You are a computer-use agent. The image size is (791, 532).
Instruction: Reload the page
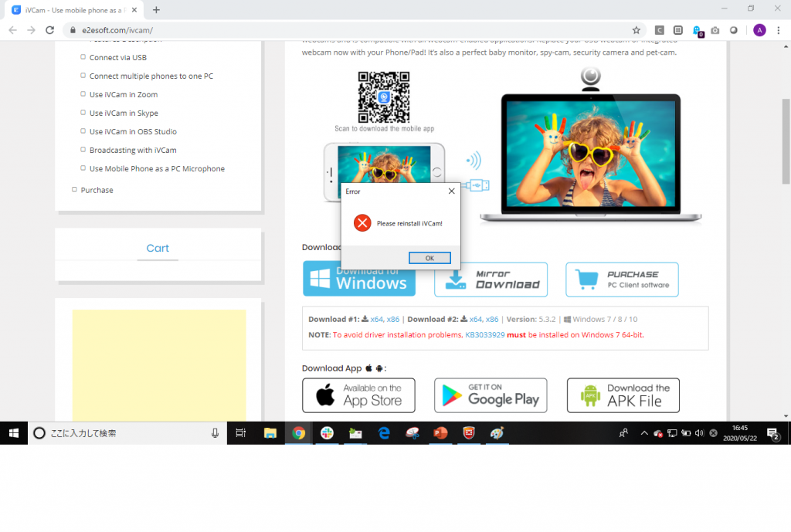pos(49,30)
